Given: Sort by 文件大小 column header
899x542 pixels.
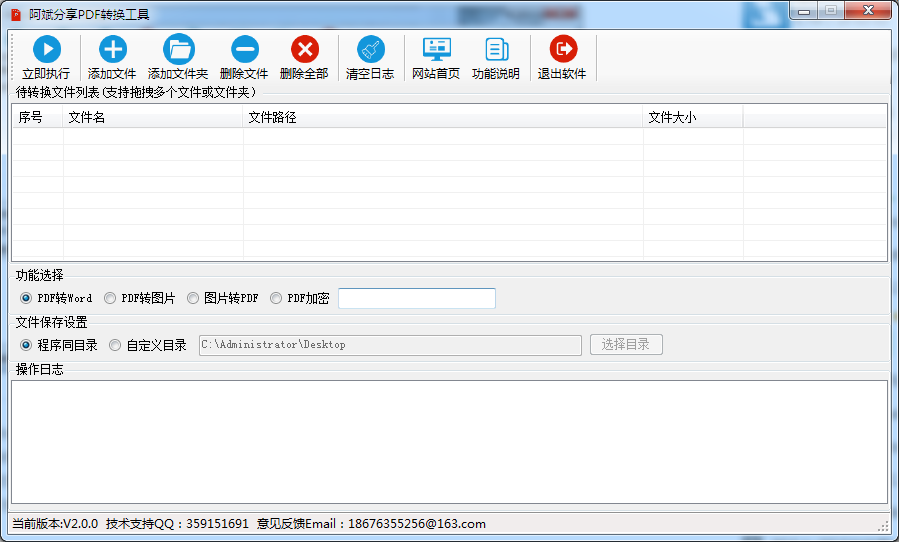Looking at the screenshot, I should pos(693,118).
